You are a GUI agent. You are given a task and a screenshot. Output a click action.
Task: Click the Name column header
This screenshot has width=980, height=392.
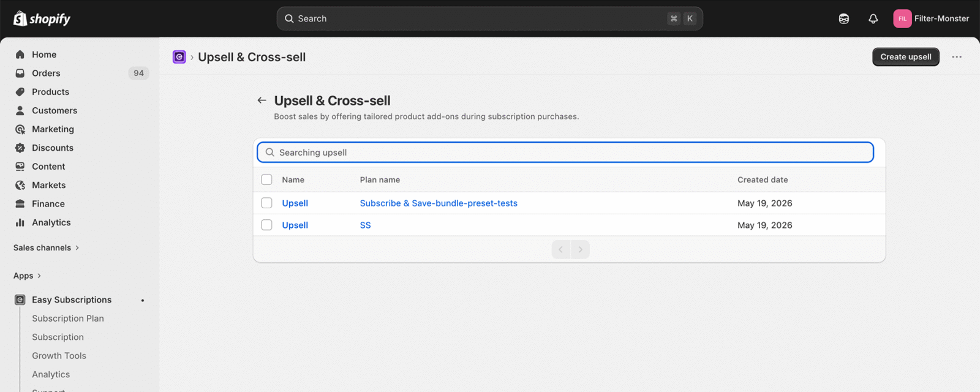[x=293, y=180]
